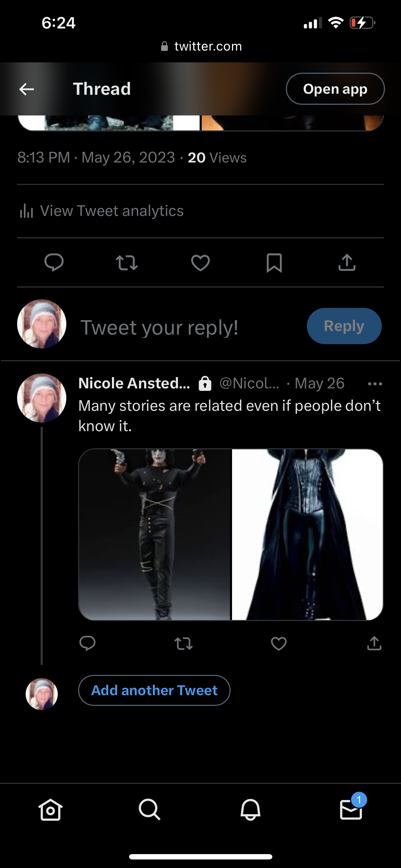Open the three-dot menu on Nicole's reply
Viewport: 401px width, 868px height.
[x=375, y=384]
